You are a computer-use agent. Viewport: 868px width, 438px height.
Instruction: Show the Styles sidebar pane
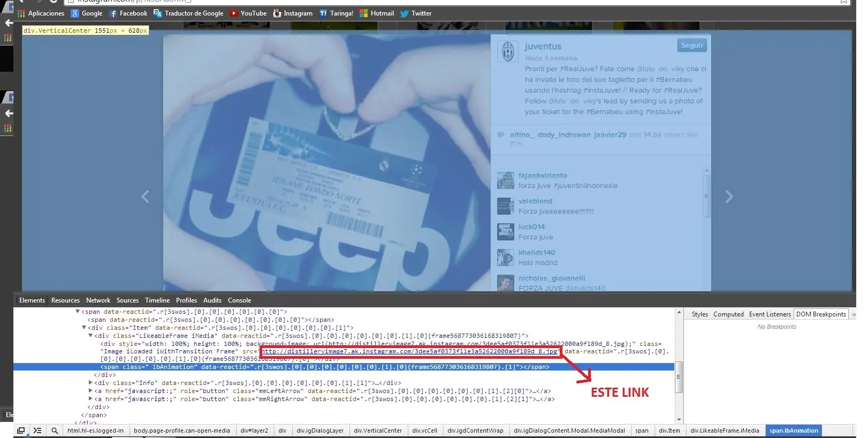coord(699,314)
